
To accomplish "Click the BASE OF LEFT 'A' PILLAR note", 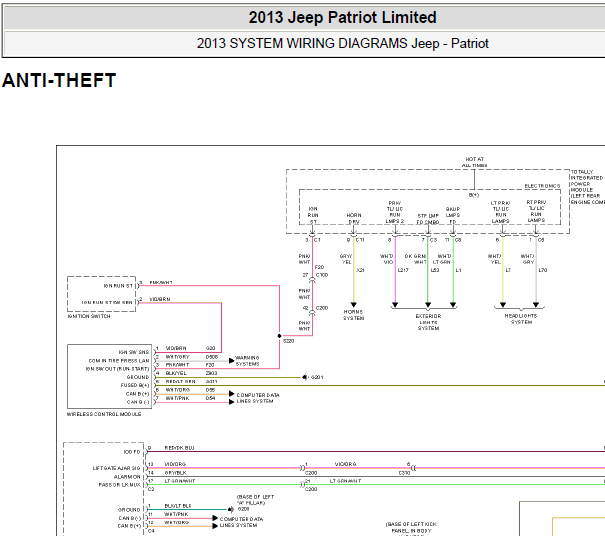I will (255, 500).
